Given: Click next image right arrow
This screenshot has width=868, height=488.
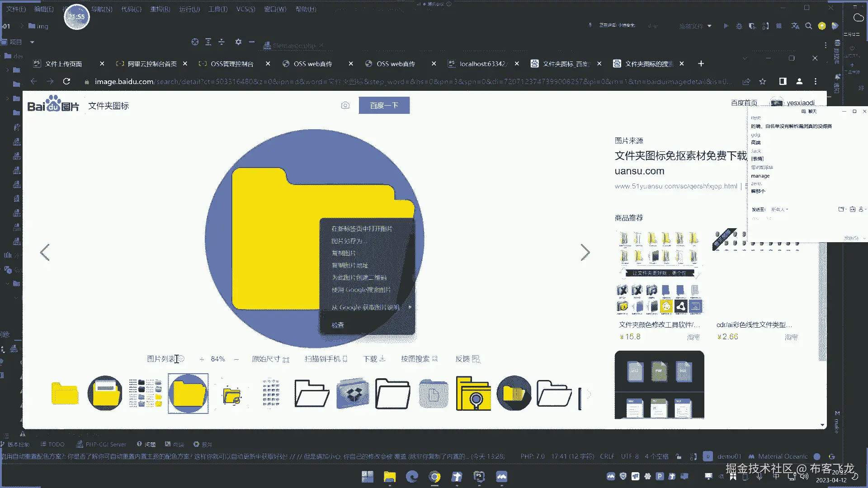Looking at the screenshot, I should (585, 252).
